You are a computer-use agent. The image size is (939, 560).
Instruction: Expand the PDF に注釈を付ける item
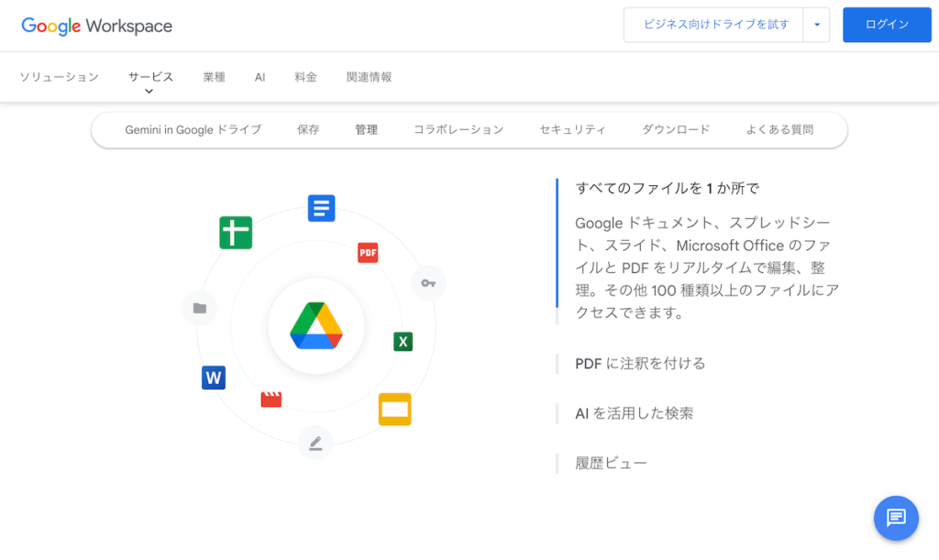click(x=640, y=364)
